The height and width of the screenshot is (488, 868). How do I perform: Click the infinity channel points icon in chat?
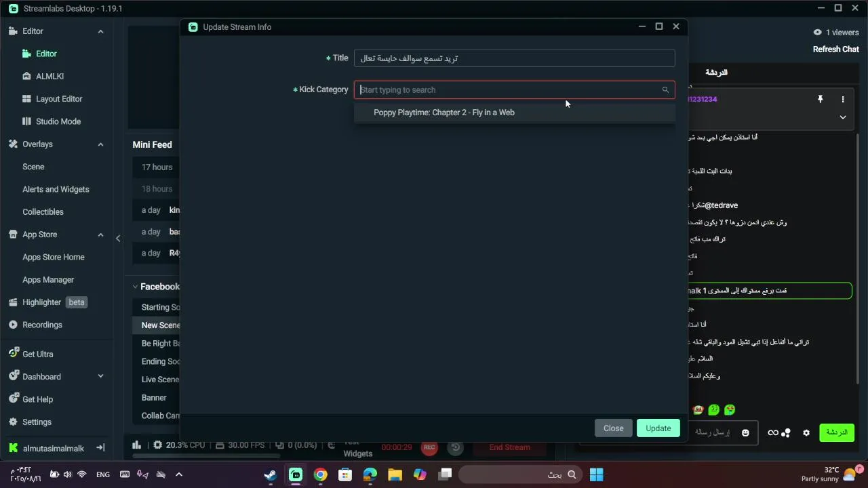[773, 432]
